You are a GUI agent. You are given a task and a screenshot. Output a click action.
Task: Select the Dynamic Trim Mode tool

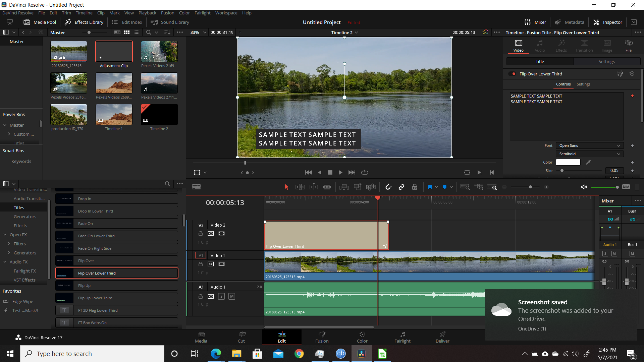tap(314, 187)
